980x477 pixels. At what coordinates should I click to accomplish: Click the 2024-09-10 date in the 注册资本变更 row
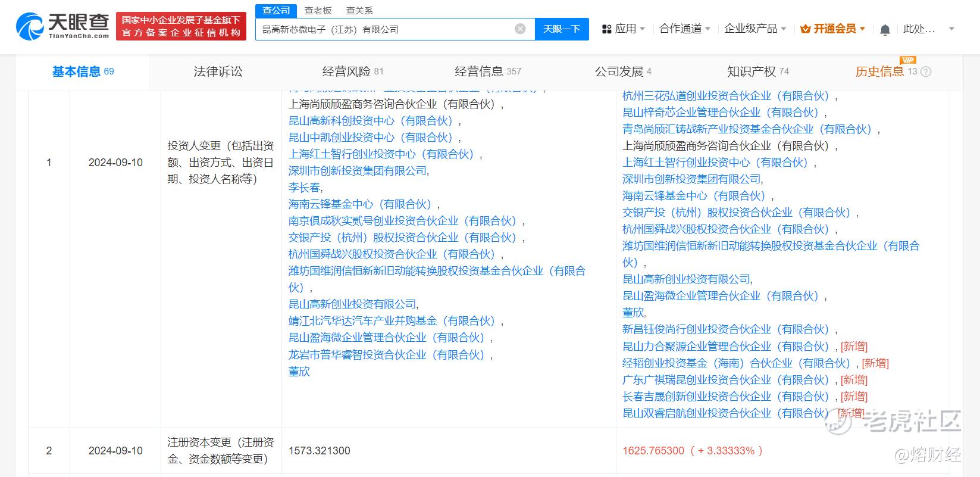[115, 451]
